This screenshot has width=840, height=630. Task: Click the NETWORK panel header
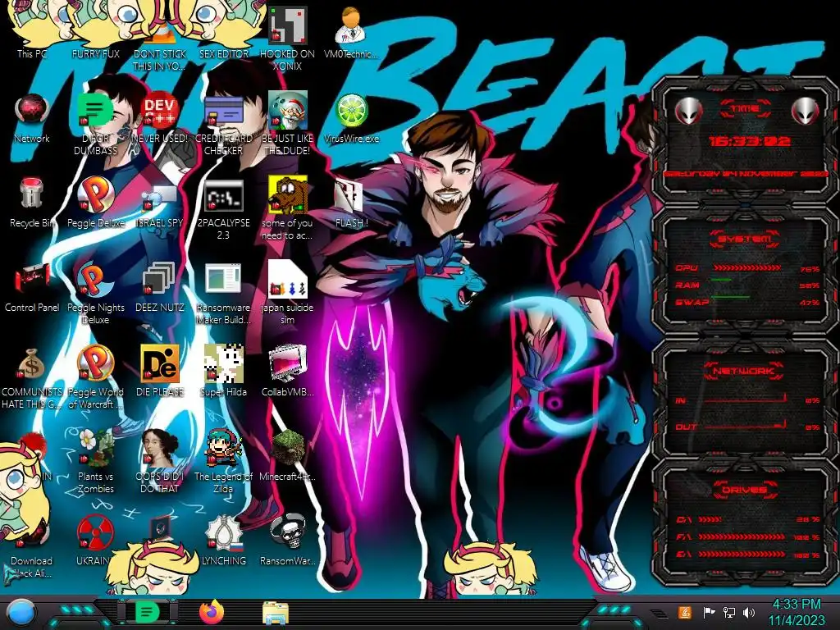744,371
